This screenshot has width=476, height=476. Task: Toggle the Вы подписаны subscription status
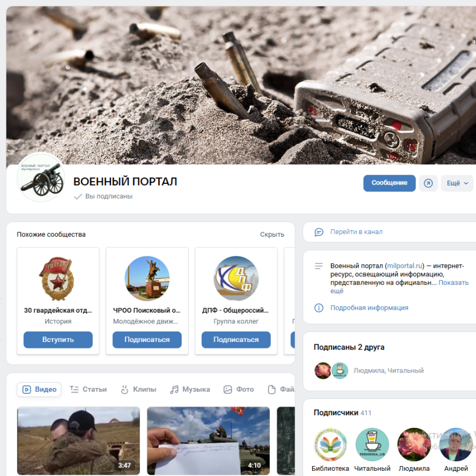coord(103,196)
